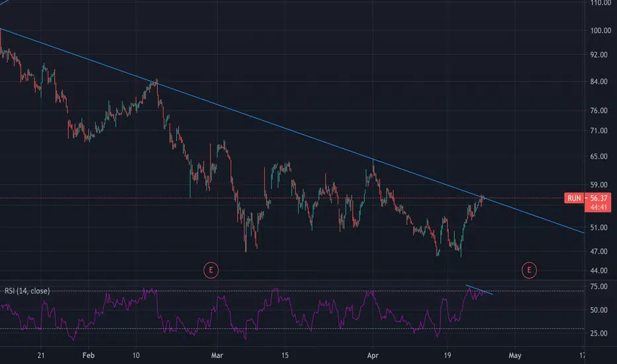
Task: Click the earnings marker near March
Action: 211,270
